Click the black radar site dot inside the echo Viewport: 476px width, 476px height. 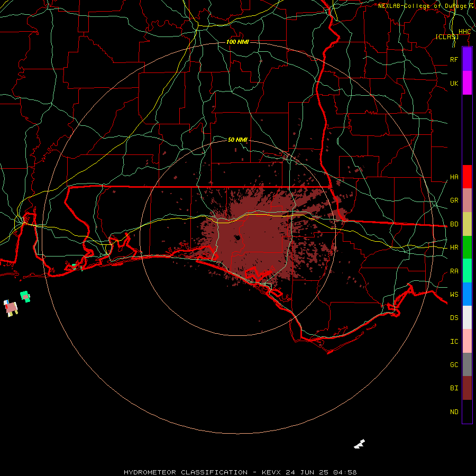(237, 237)
